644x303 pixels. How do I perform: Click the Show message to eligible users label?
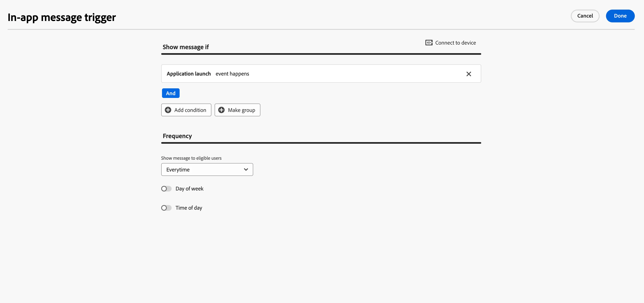point(191,158)
